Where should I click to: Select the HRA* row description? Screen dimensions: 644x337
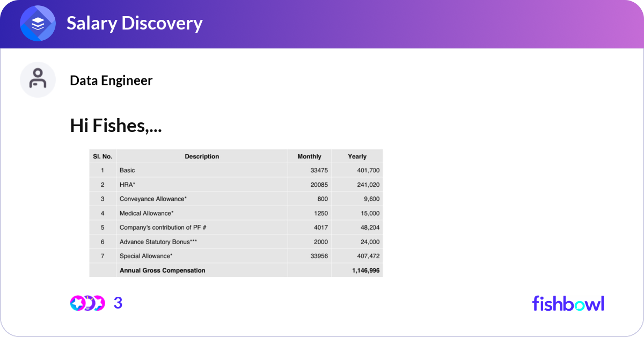tap(128, 185)
